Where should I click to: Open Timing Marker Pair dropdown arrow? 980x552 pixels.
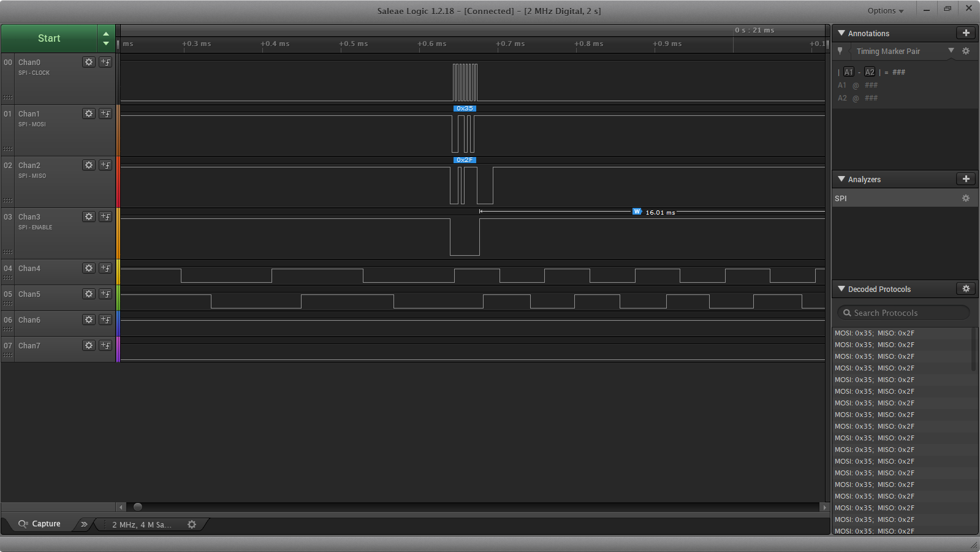tap(951, 51)
